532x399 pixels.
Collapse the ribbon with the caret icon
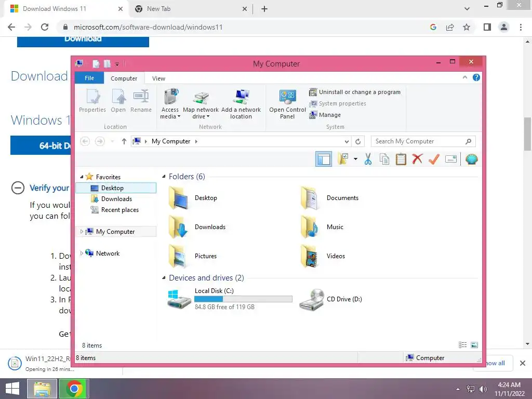coord(465,78)
